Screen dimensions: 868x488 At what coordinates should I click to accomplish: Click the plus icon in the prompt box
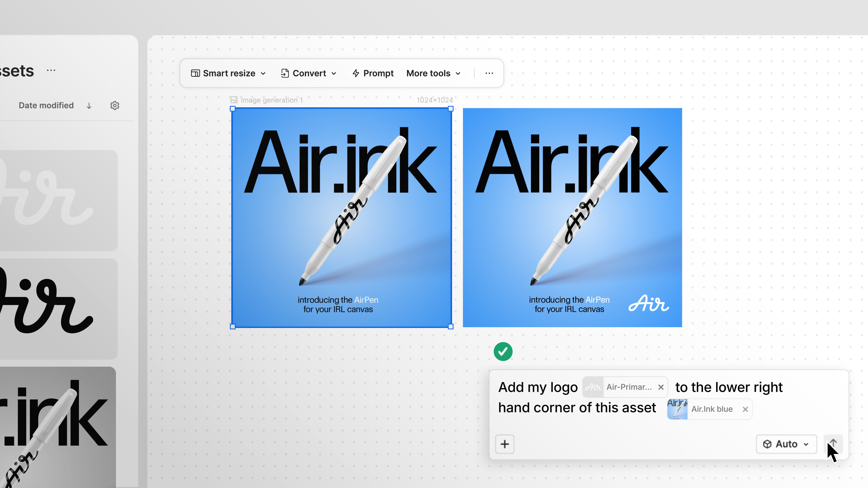505,444
